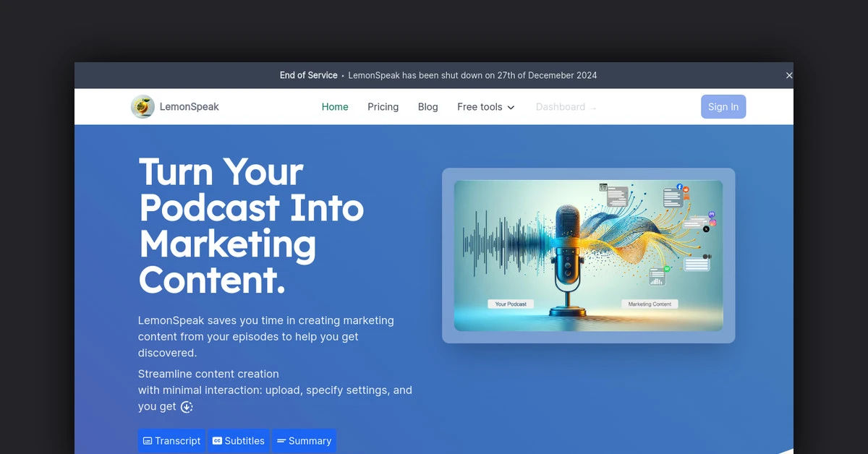The image size is (868, 454).
Task: Click the LemonSpeak lemon logo icon
Action: [x=142, y=107]
